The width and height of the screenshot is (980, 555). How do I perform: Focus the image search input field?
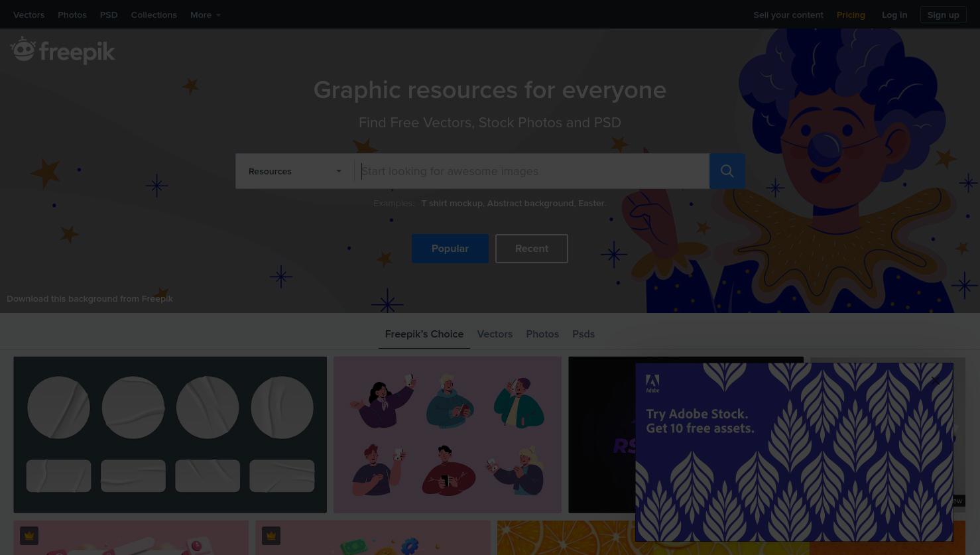(532, 171)
